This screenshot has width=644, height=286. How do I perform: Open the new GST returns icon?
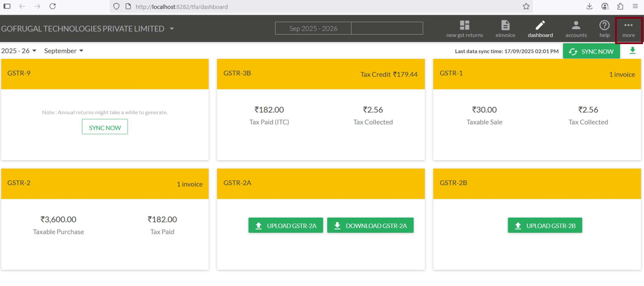464,26
